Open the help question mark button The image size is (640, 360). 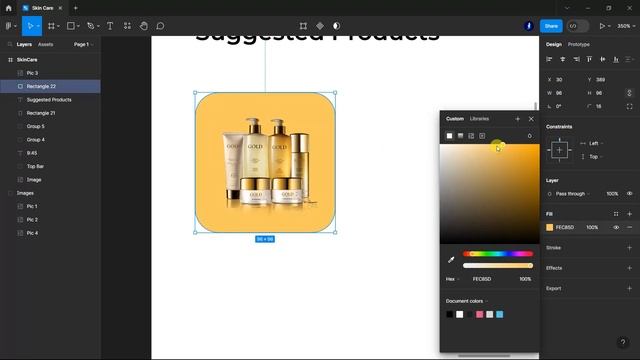tap(623, 342)
